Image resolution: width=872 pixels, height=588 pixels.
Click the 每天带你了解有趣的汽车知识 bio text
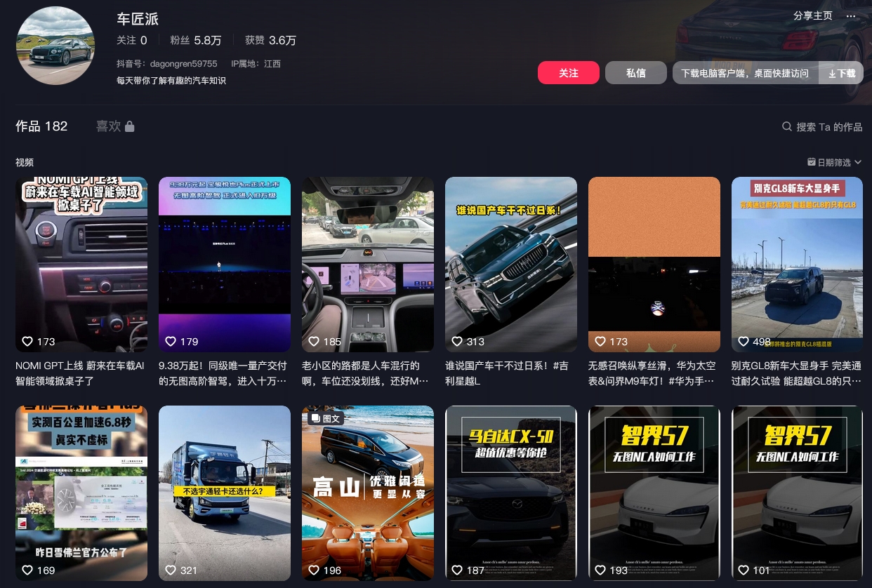click(171, 81)
